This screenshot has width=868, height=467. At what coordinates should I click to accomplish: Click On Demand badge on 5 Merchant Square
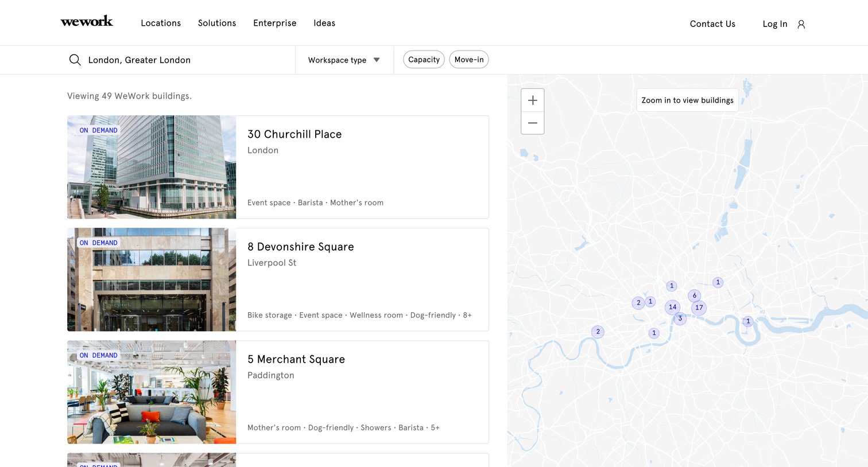click(98, 355)
